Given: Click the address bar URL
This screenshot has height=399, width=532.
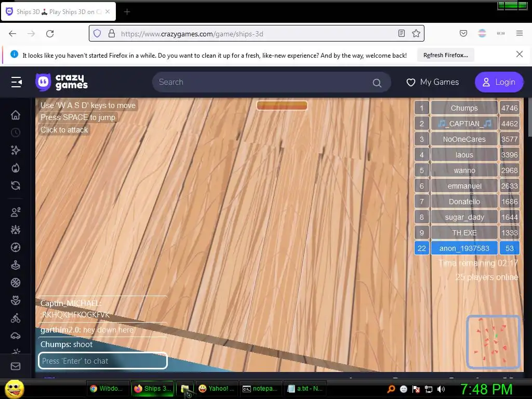Looking at the screenshot, I should coord(192,34).
